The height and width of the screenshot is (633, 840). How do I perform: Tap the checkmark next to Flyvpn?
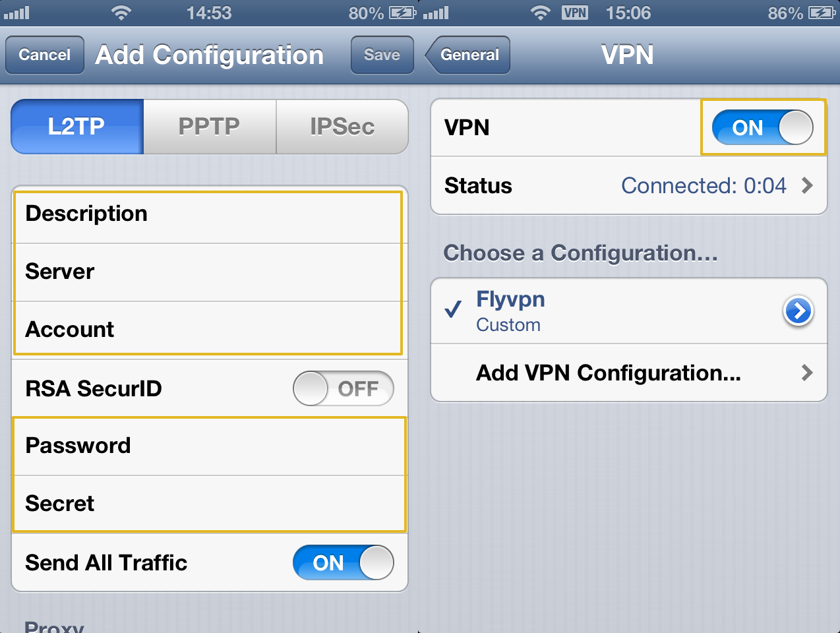[453, 309]
